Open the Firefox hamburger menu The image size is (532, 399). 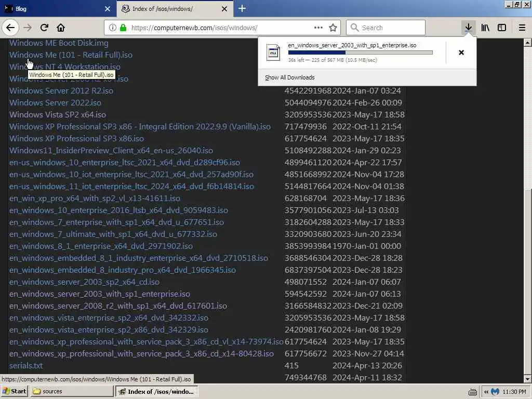point(522,28)
